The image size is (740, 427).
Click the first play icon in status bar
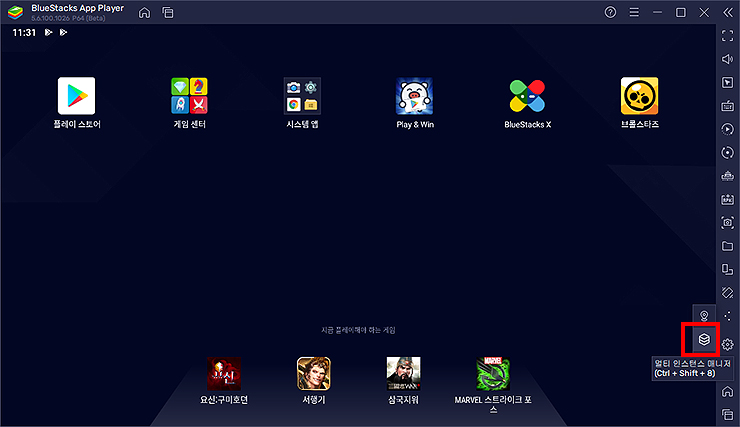[48, 32]
